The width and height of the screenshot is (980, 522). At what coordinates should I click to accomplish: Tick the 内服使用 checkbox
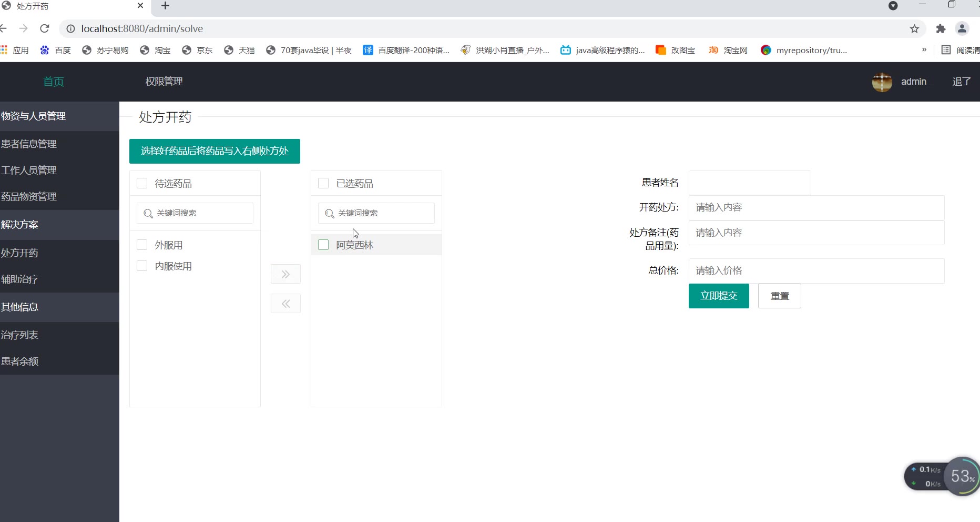click(x=142, y=266)
